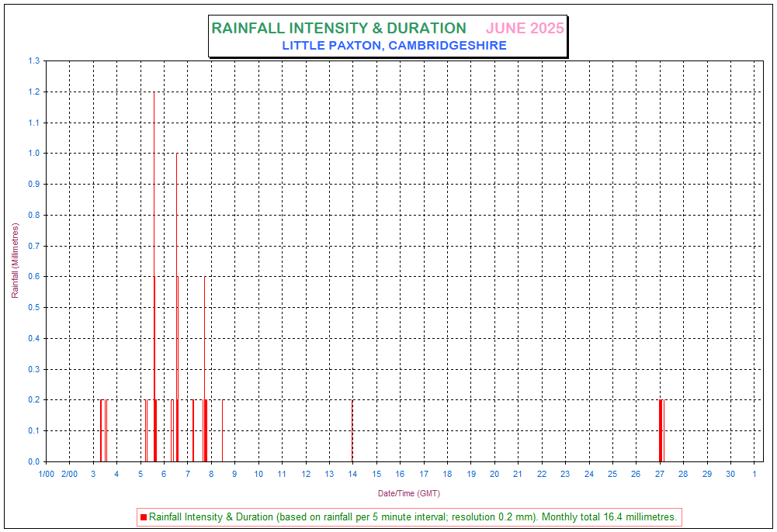Screen dimensions: 777x532
Task: Click the x-axis date label 17
Action: (x=424, y=474)
